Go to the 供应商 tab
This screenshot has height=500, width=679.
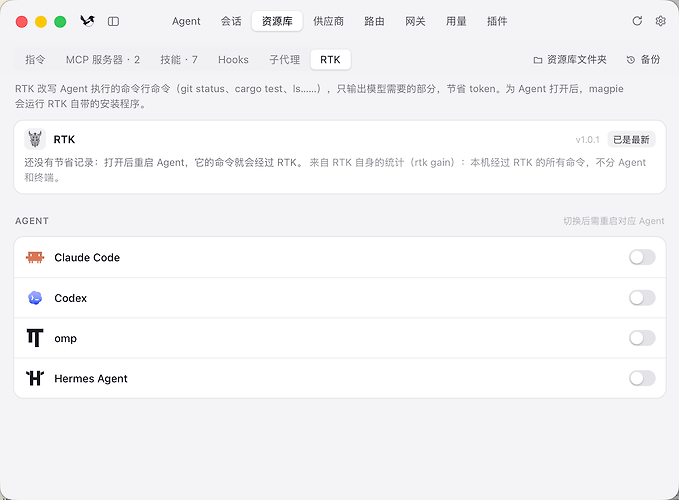(329, 21)
